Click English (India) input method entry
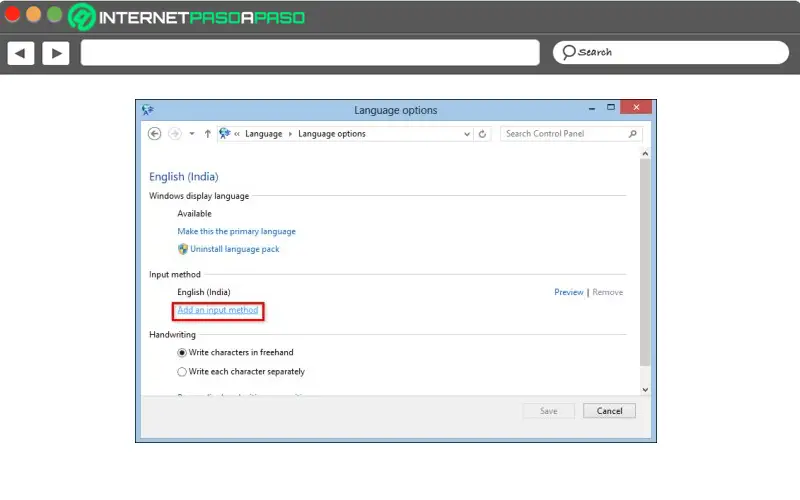 click(x=204, y=292)
